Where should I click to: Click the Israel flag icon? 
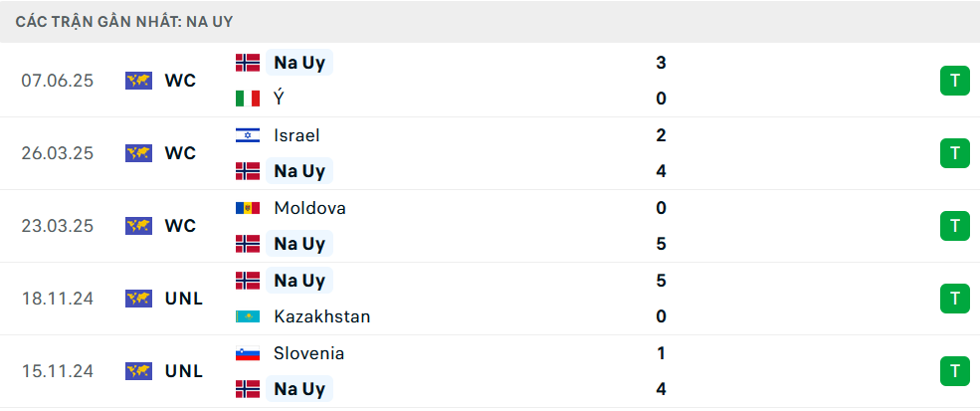pos(248,135)
